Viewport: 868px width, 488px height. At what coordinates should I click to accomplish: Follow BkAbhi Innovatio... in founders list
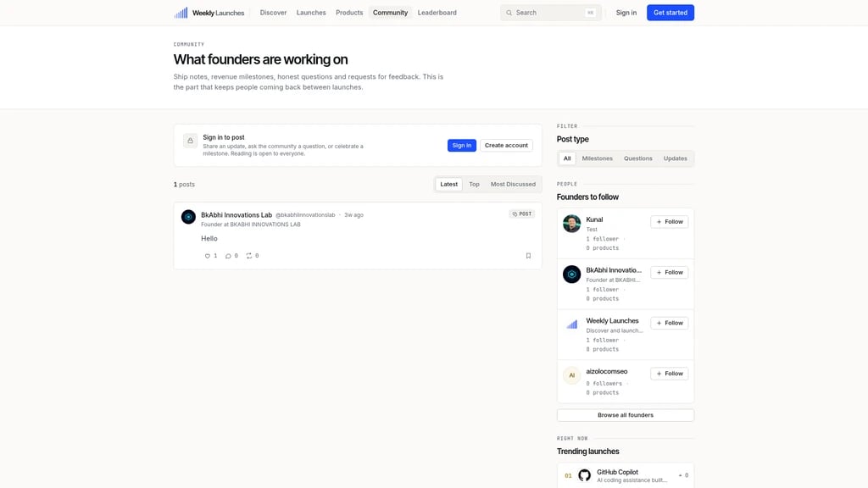pos(670,272)
